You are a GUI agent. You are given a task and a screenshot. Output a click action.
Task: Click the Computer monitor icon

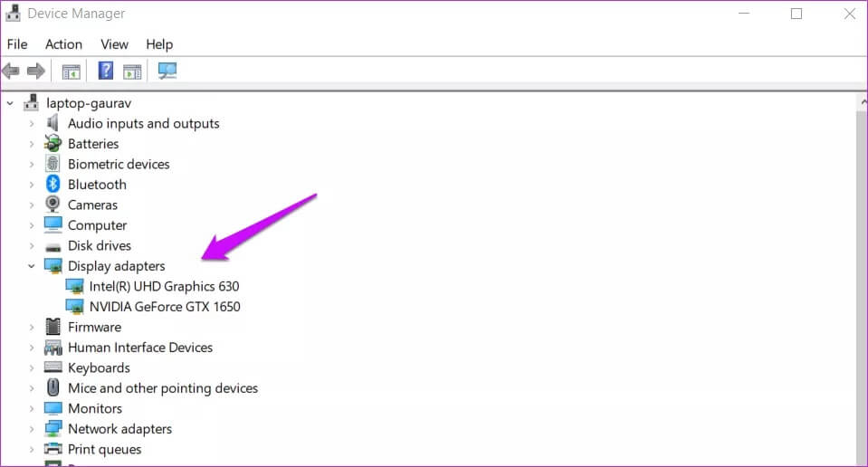pyautogui.click(x=53, y=224)
